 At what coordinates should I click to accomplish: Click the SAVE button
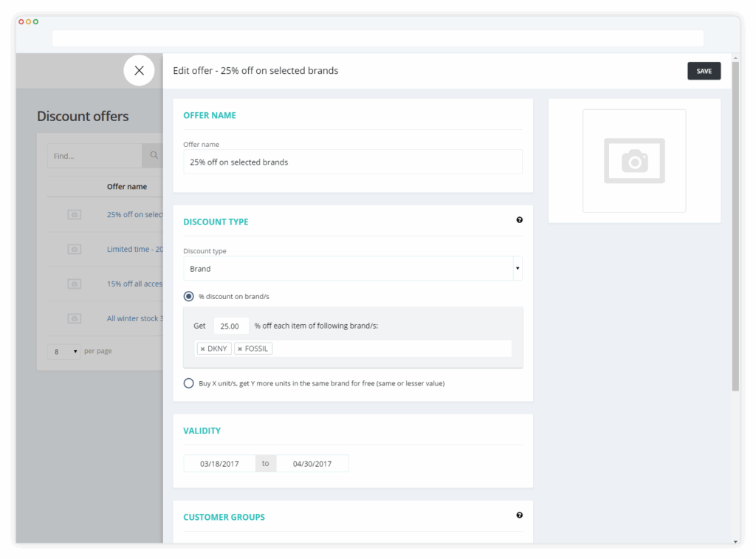pos(704,71)
